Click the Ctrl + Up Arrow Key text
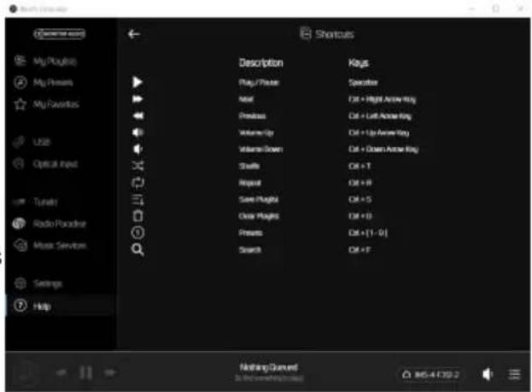 [x=378, y=132]
